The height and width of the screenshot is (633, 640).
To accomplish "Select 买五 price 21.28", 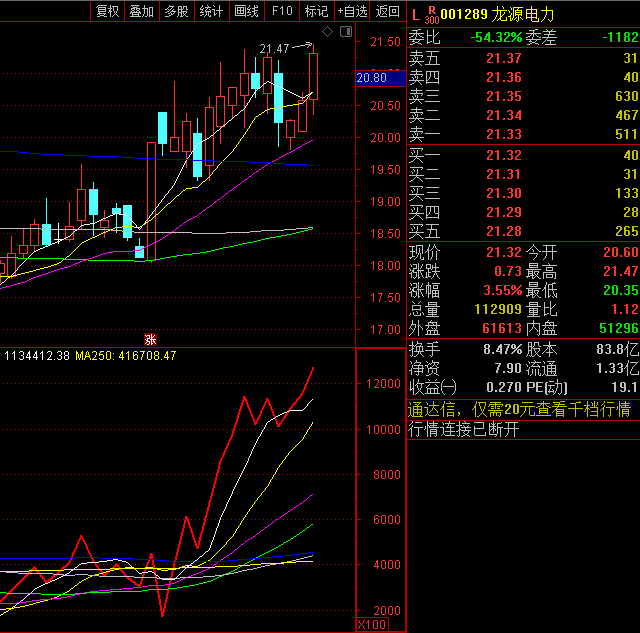I will click(504, 231).
